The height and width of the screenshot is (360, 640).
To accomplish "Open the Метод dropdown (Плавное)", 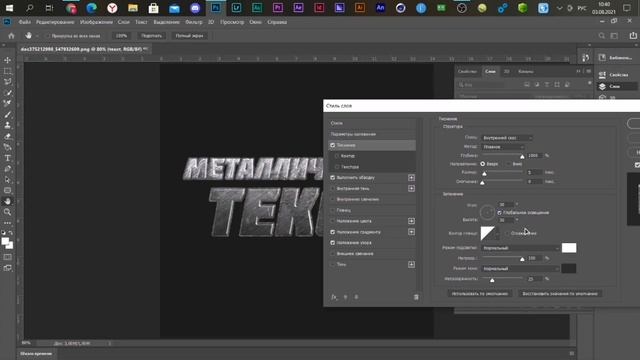I will tap(502, 147).
